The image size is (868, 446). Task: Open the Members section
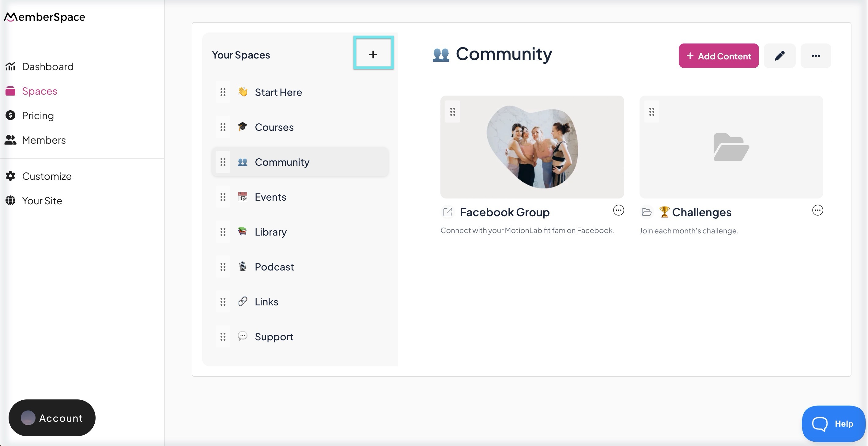tap(44, 140)
